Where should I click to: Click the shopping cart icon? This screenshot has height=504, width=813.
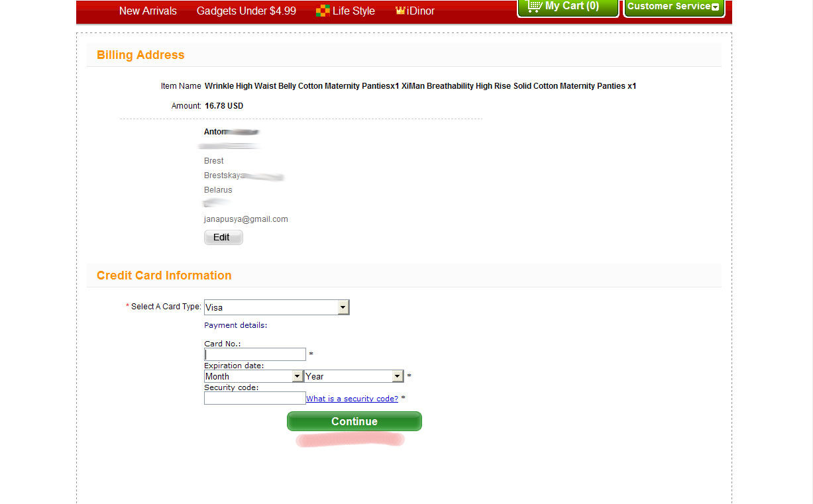pyautogui.click(x=534, y=6)
